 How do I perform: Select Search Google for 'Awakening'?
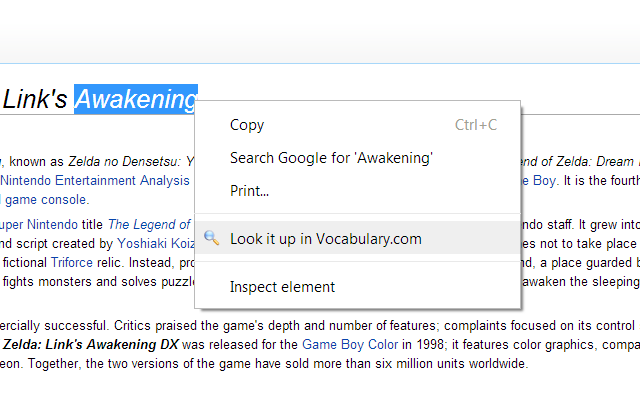[358, 158]
